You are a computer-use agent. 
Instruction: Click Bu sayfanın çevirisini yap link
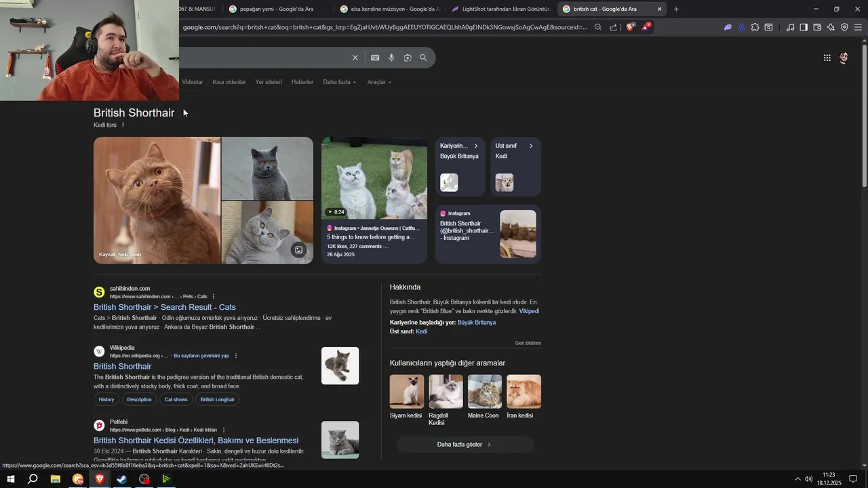(x=201, y=356)
